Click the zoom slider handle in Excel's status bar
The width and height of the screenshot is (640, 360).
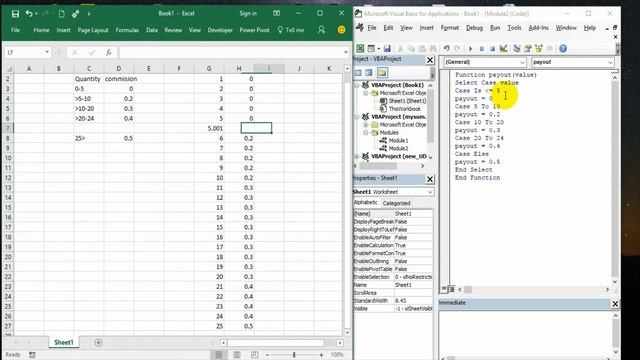tap(294, 355)
